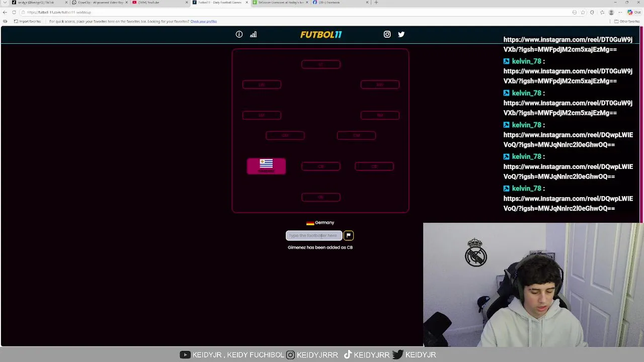Go back with the browser back arrow
The image size is (644, 362).
tap(5, 12)
